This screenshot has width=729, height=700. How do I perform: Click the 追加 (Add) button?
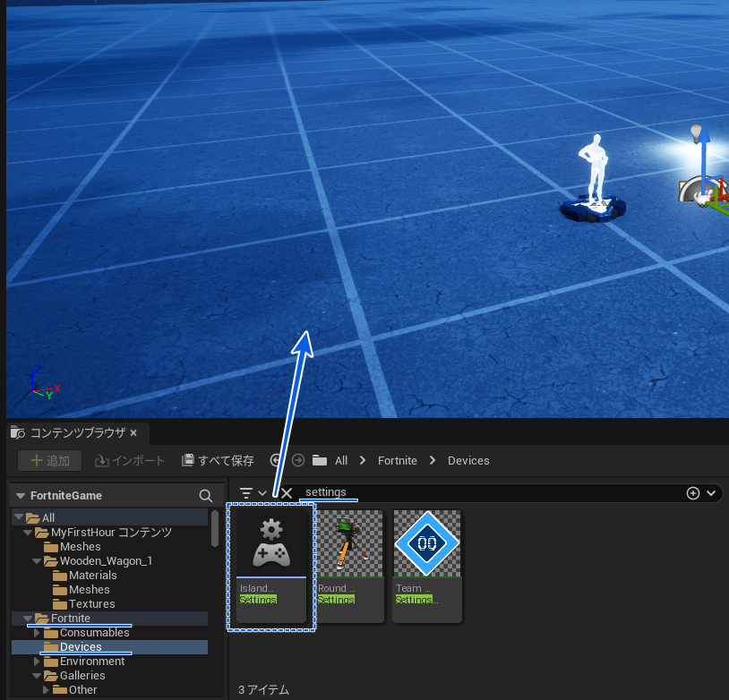tap(50, 461)
